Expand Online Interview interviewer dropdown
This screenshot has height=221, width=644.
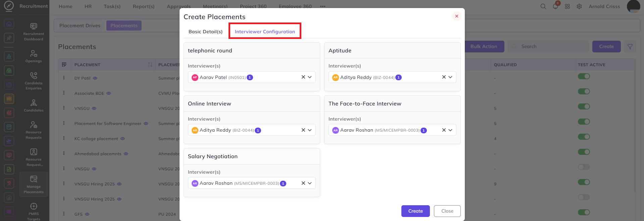click(x=310, y=130)
